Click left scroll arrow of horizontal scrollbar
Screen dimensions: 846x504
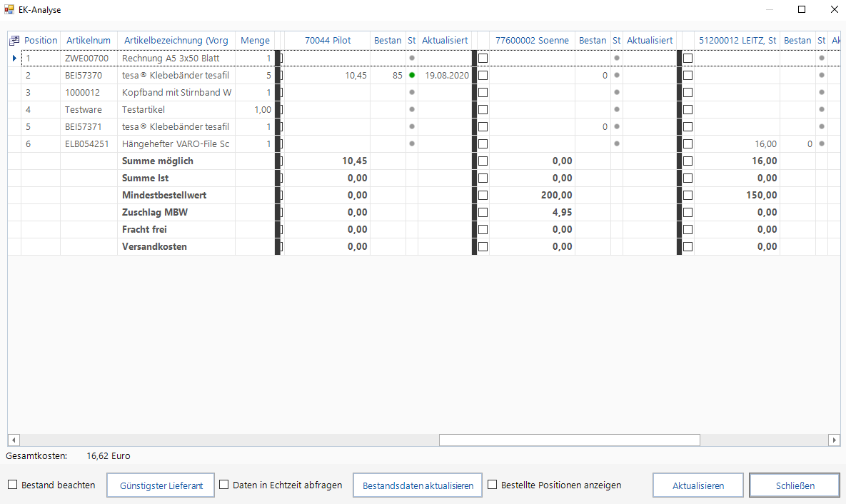point(14,440)
